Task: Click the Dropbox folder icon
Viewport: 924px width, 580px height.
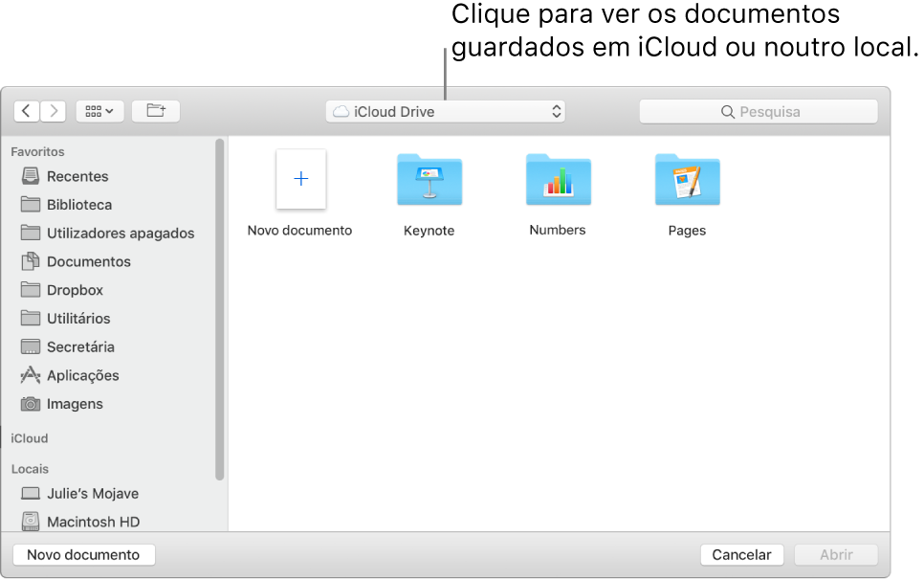Action: click(30, 289)
